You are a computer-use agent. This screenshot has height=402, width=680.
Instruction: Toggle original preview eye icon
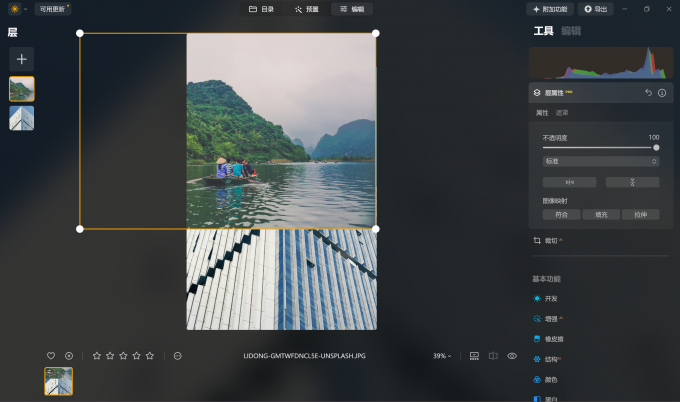512,356
